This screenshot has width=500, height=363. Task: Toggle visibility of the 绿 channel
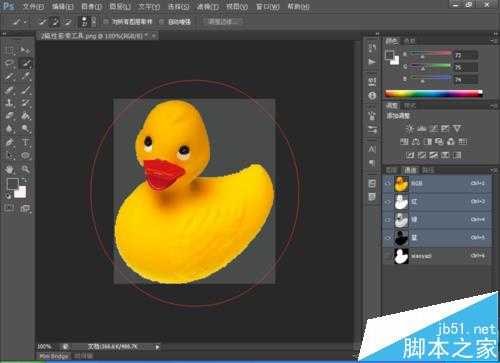388,220
